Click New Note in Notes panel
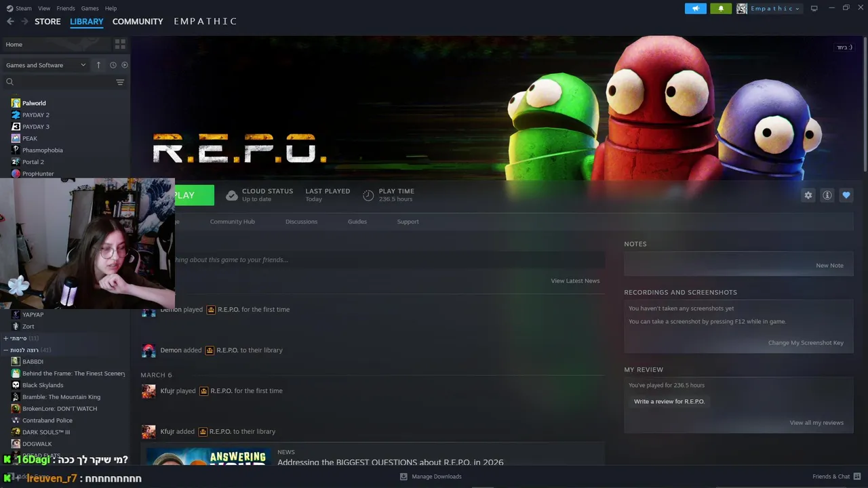The image size is (868, 488). click(x=829, y=266)
